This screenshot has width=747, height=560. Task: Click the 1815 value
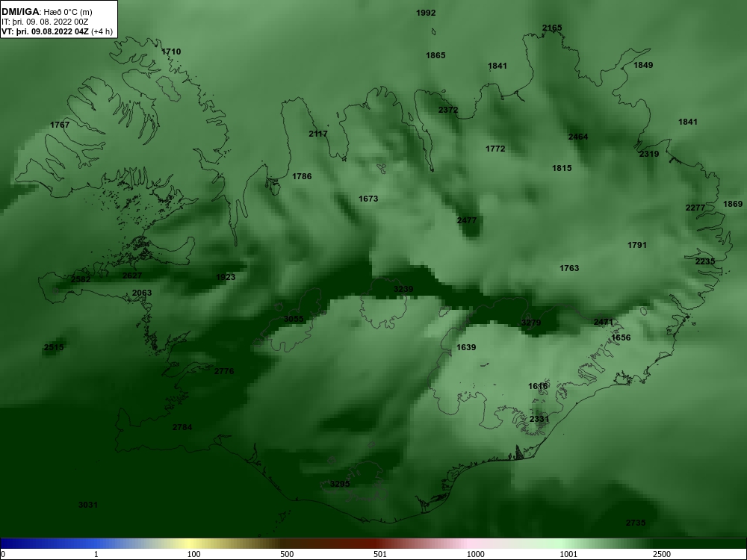click(x=562, y=168)
